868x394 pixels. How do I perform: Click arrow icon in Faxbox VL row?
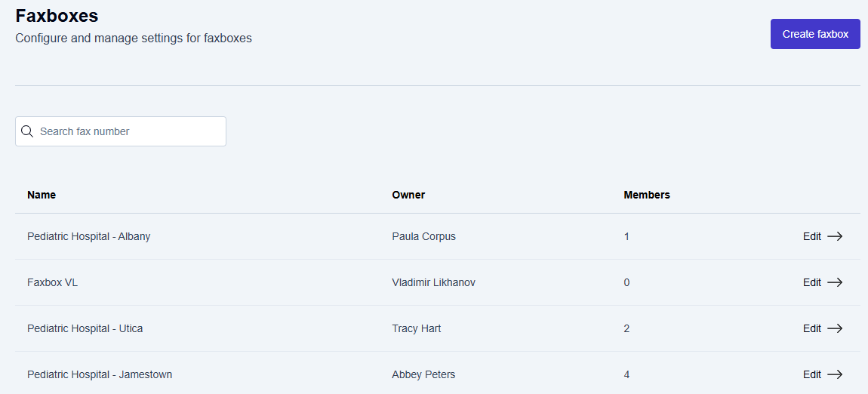pos(835,282)
